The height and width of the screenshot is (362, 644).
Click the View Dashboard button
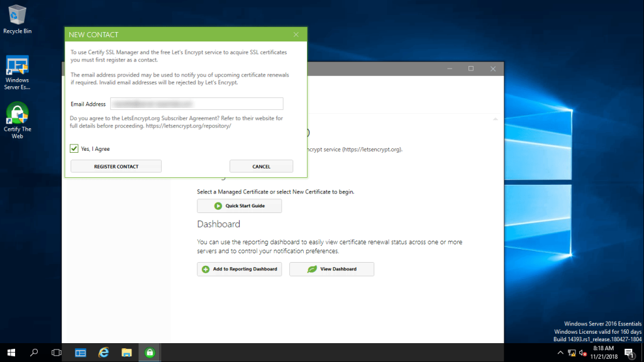click(x=332, y=269)
